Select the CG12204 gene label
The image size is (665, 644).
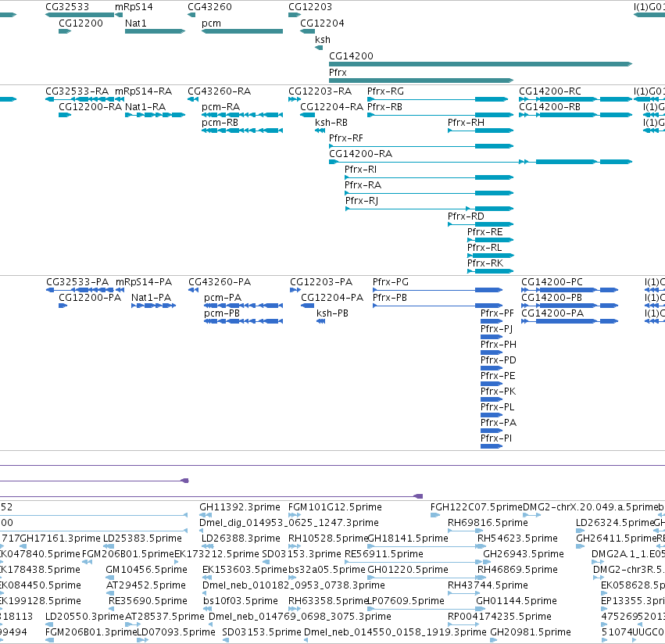[x=322, y=23]
